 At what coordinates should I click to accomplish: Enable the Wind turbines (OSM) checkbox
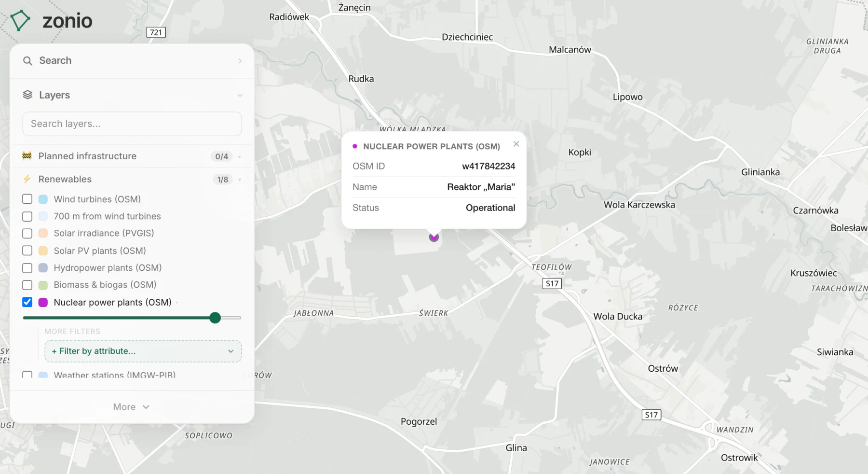pyautogui.click(x=27, y=199)
